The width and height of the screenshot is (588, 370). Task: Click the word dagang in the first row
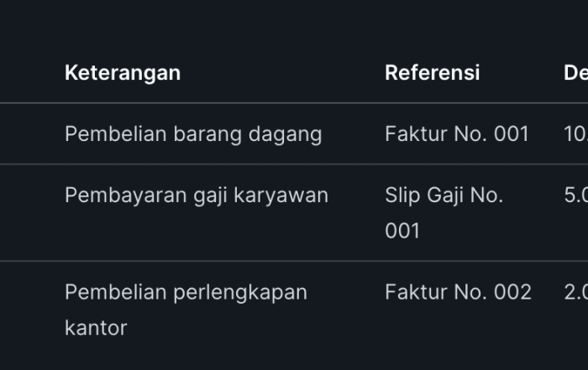click(x=285, y=134)
